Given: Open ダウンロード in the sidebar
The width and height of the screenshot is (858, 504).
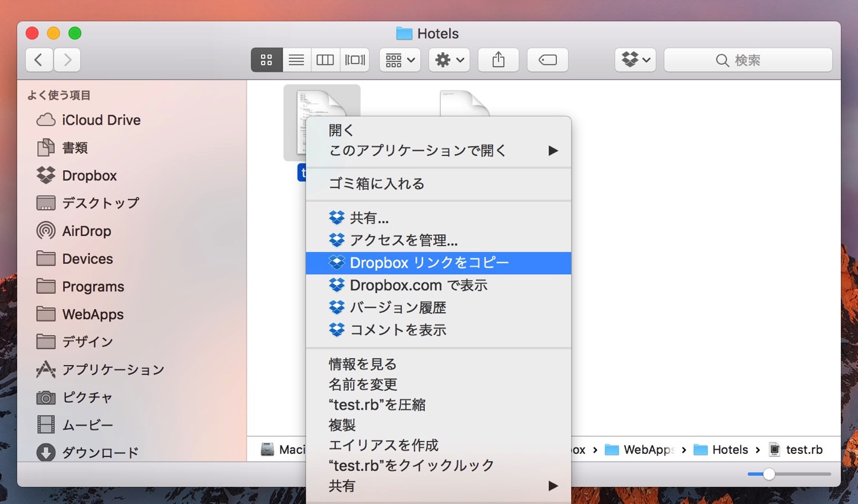Looking at the screenshot, I should pyautogui.click(x=87, y=452).
